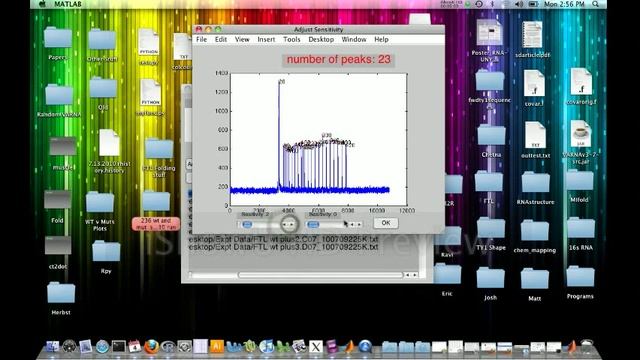Screen dimensions: 640x360
Task: Click the 'number of peaks: 23' label
Action: 338,60
